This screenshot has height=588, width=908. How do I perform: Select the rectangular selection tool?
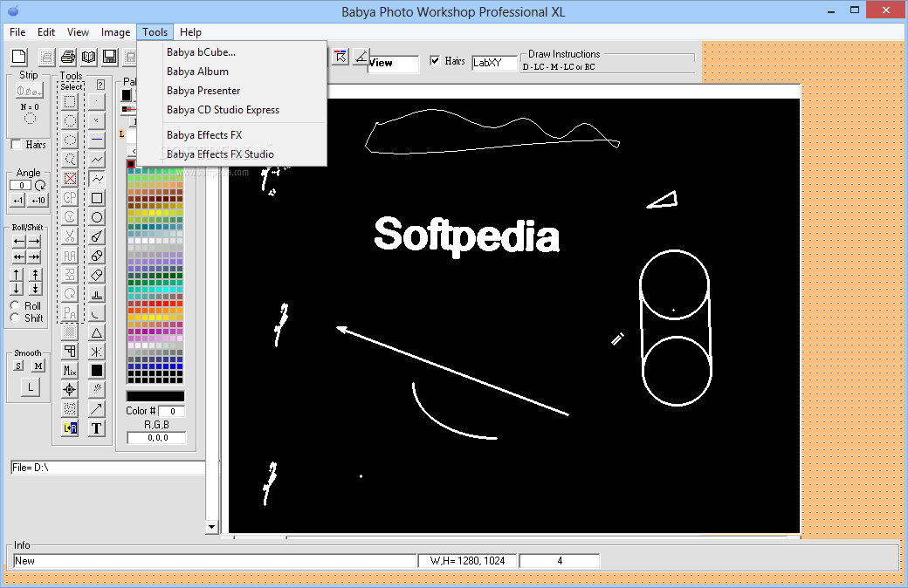click(x=70, y=102)
